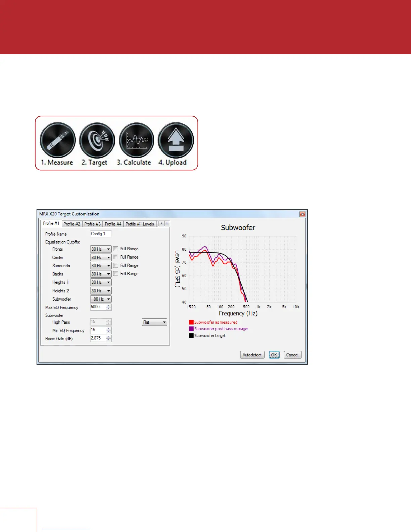
Task: Click the High Pass label
Action: [x=61, y=322]
